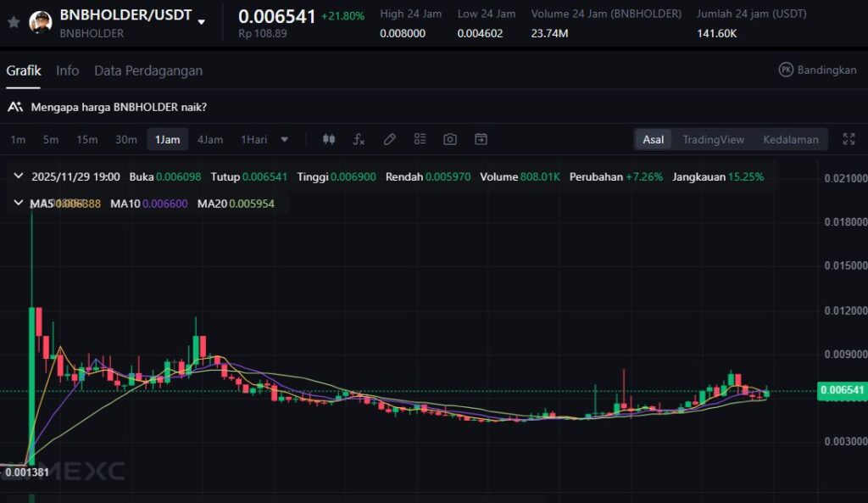Open candlestick chart style options
The height and width of the screenshot is (503, 868).
[x=330, y=139]
